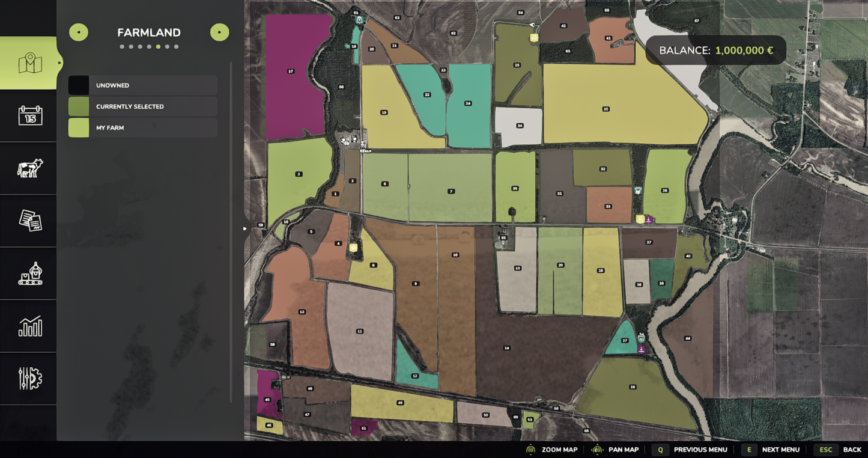
Task: Toggle the Currently Selected legend filter
Action: 142,106
